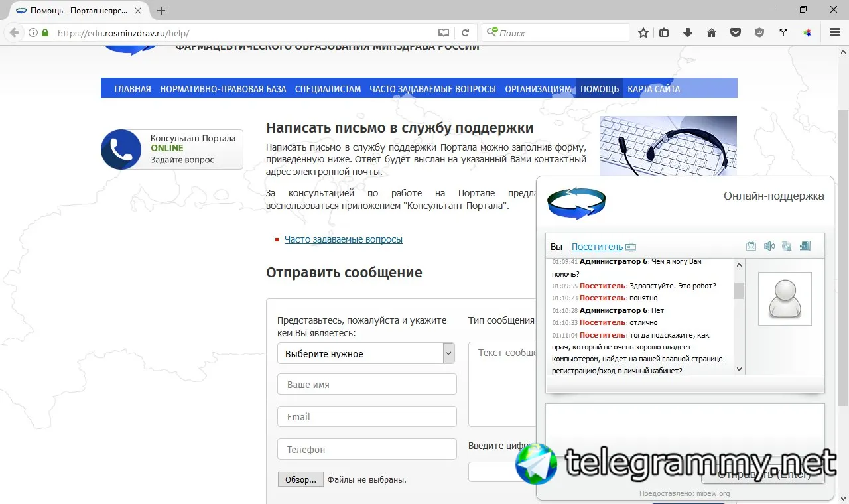Go to the browser home page
The image size is (849, 504).
[712, 32]
